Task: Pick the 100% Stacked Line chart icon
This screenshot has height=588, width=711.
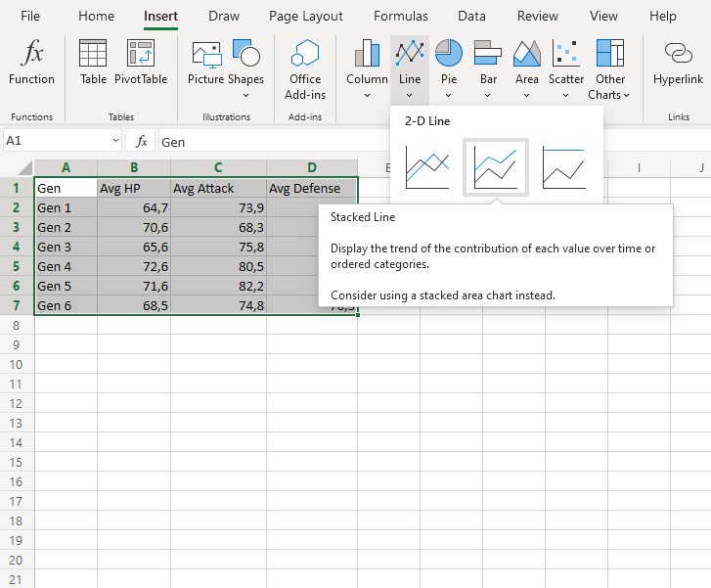Action: tap(563, 167)
